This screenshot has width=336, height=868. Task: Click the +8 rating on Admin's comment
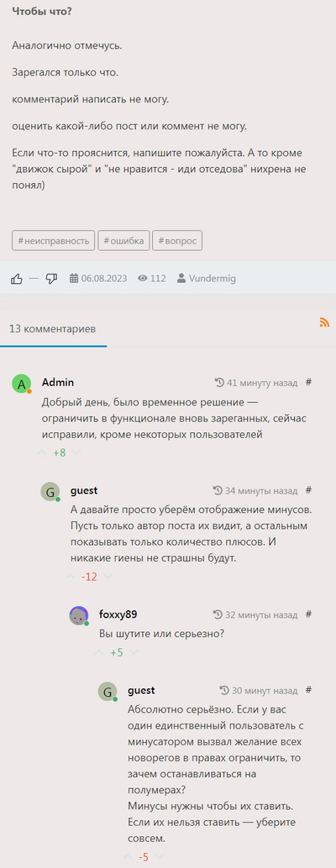click(60, 452)
